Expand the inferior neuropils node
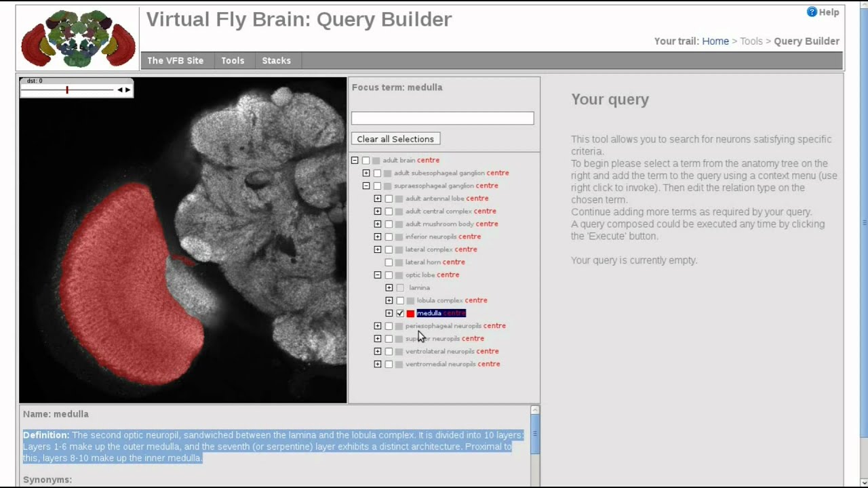This screenshot has height=488, width=868. [378, 237]
